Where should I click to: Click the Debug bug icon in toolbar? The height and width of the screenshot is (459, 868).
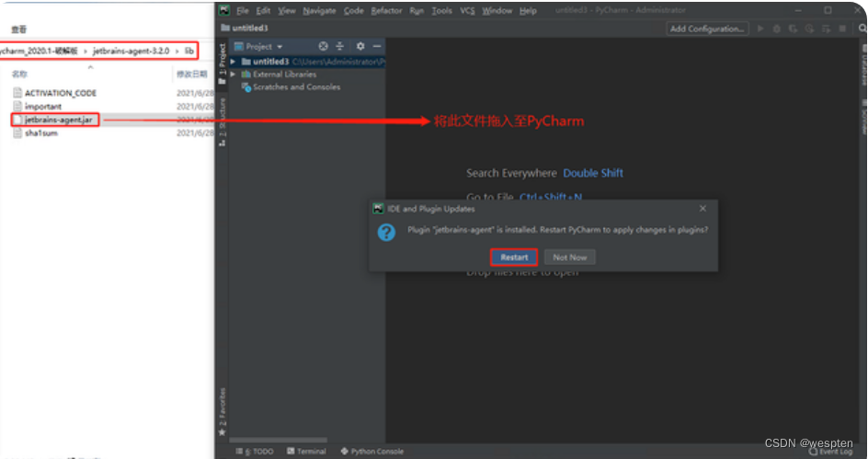coord(777,29)
